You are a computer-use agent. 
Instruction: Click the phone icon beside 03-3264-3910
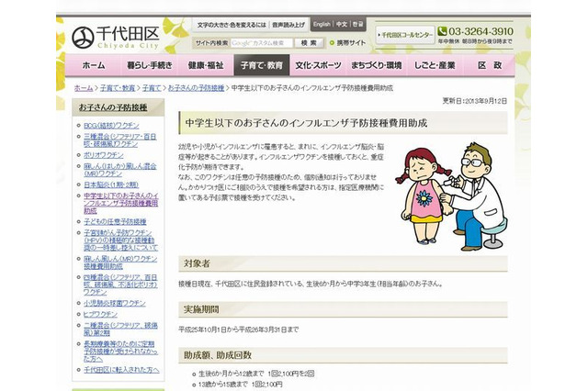pyautogui.click(x=443, y=31)
